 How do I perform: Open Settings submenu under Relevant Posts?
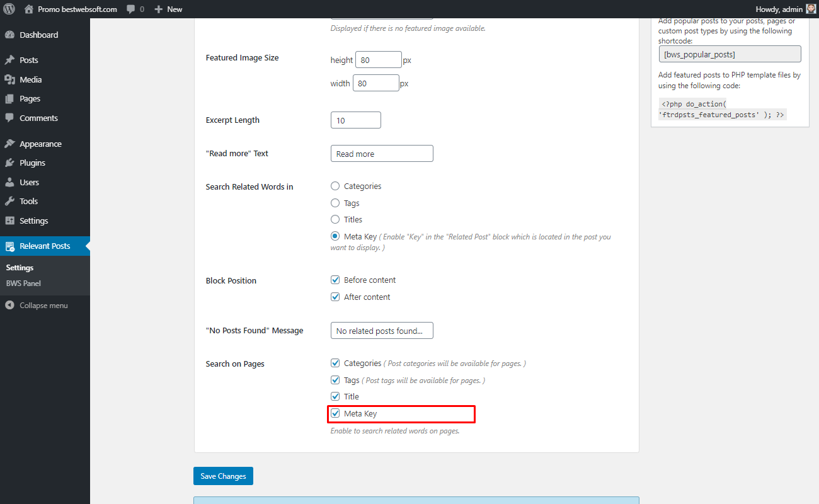(20, 268)
